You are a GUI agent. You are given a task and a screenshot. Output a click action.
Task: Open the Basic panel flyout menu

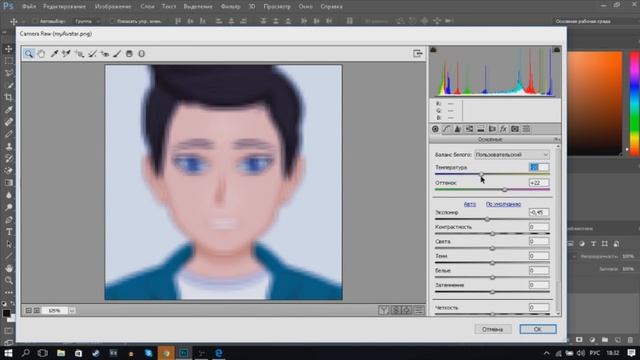(x=556, y=140)
